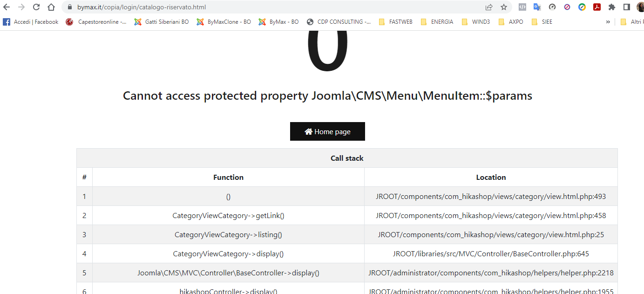Open the FASTWEB bookmarks folder

point(396,22)
